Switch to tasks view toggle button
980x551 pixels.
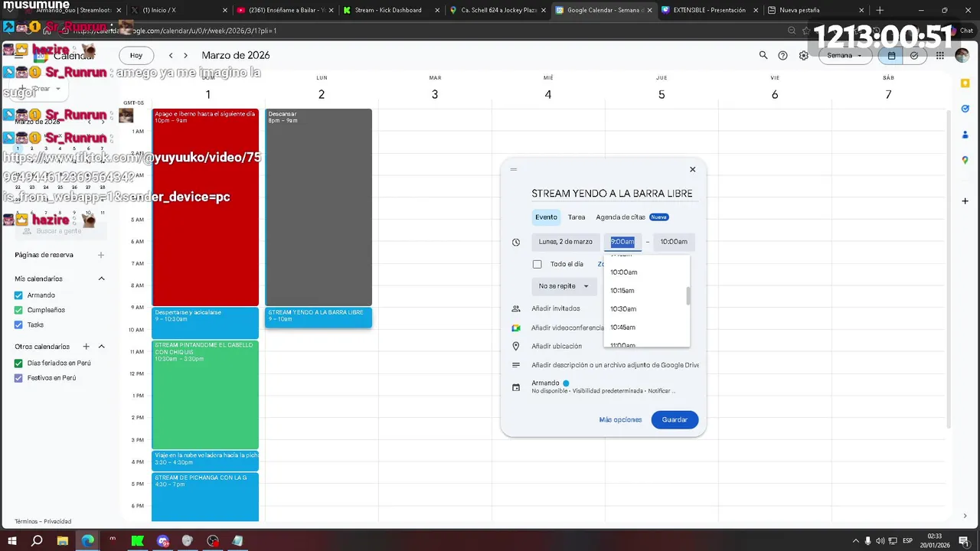pyautogui.click(x=914, y=55)
